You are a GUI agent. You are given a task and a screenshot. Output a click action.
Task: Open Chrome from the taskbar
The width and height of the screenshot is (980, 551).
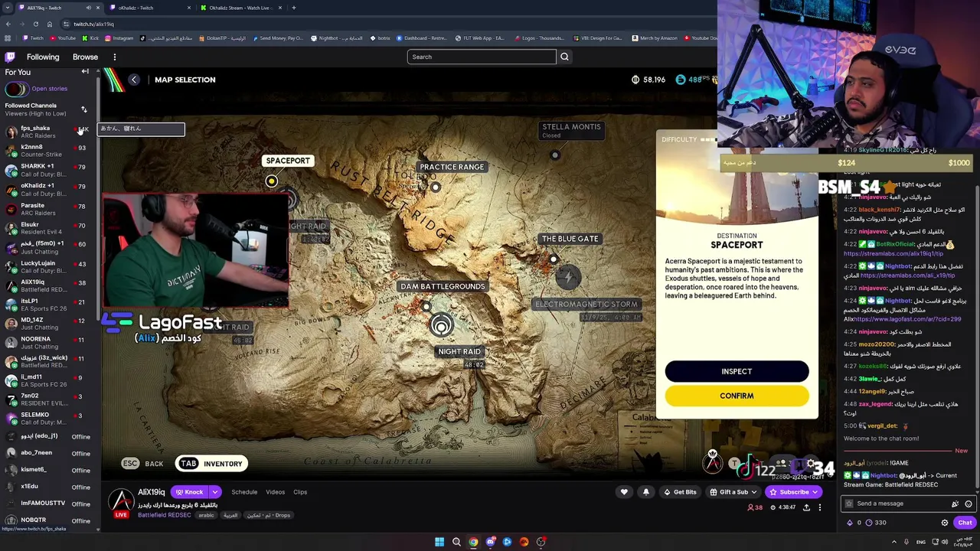[x=473, y=542]
